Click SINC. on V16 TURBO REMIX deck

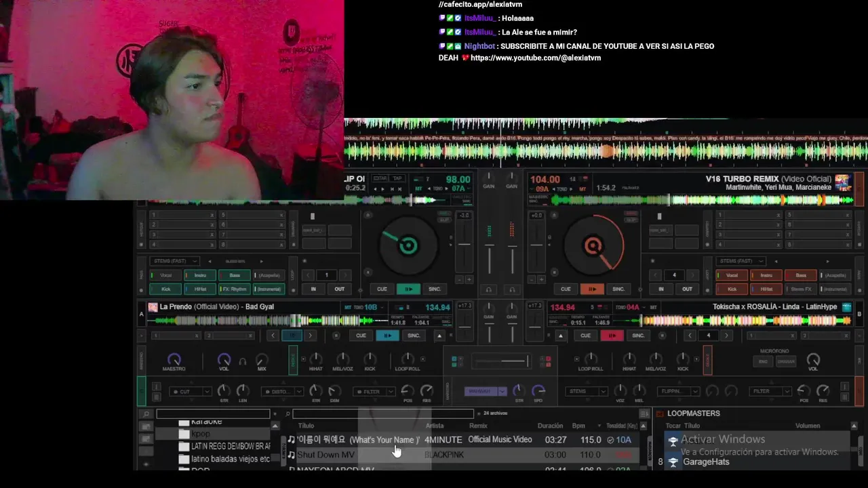point(618,289)
